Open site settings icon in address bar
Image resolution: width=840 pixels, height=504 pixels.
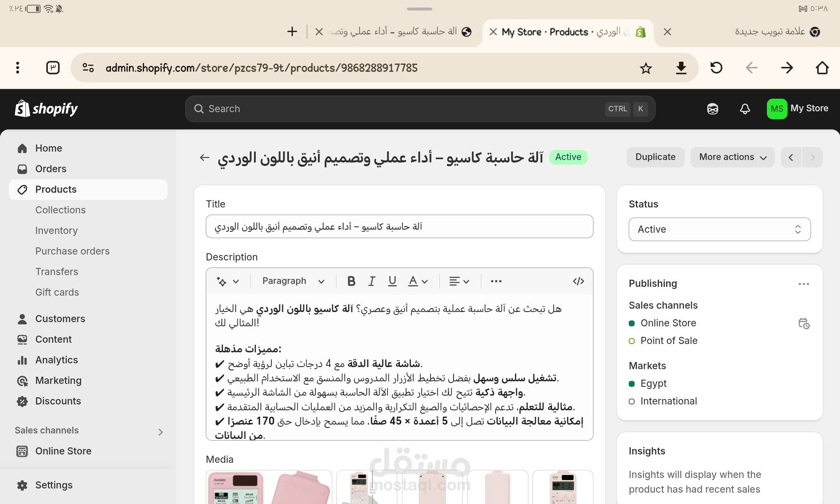(x=88, y=68)
